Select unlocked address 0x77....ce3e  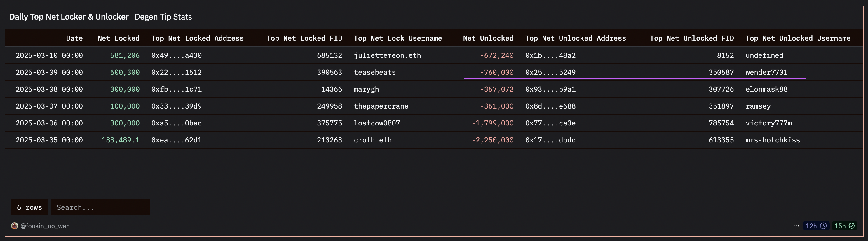click(x=550, y=123)
